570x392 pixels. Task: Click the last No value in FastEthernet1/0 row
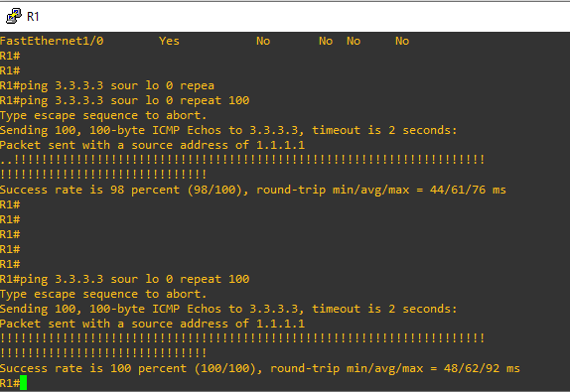pyautogui.click(x=402, y=41)
